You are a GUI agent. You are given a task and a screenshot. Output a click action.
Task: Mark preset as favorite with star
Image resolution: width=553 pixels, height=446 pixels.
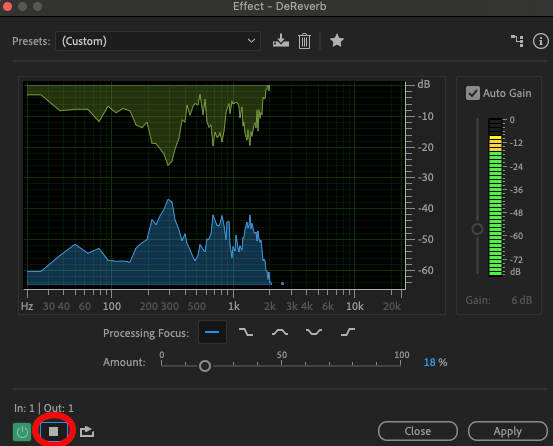tap(337, 41)
